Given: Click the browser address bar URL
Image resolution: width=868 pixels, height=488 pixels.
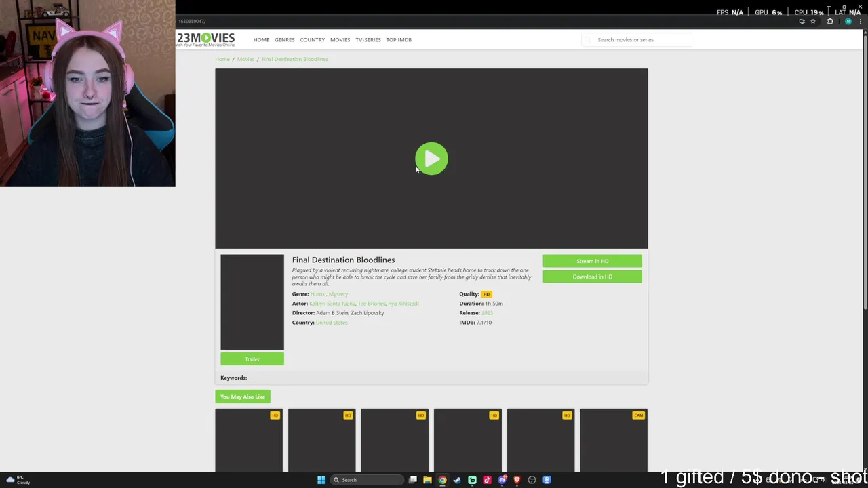Looking at the screenshot, I should pyautogui.click(x=192, y=22).
